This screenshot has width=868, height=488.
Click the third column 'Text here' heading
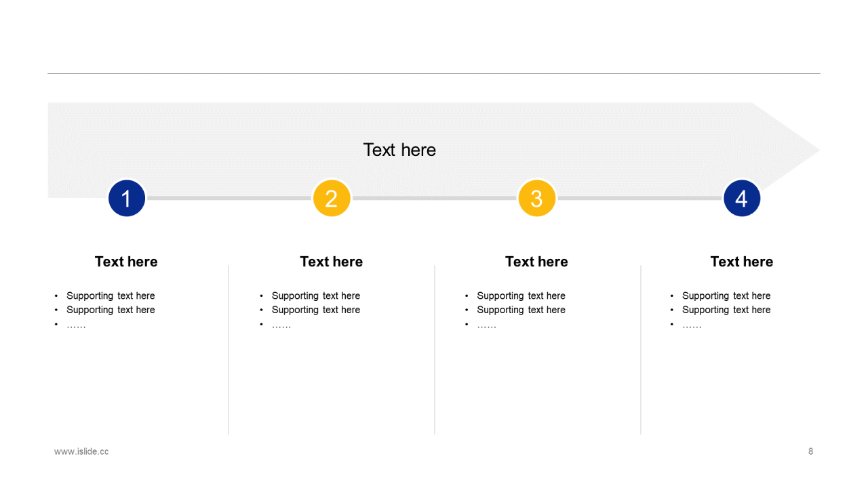[x=536, y=262]
